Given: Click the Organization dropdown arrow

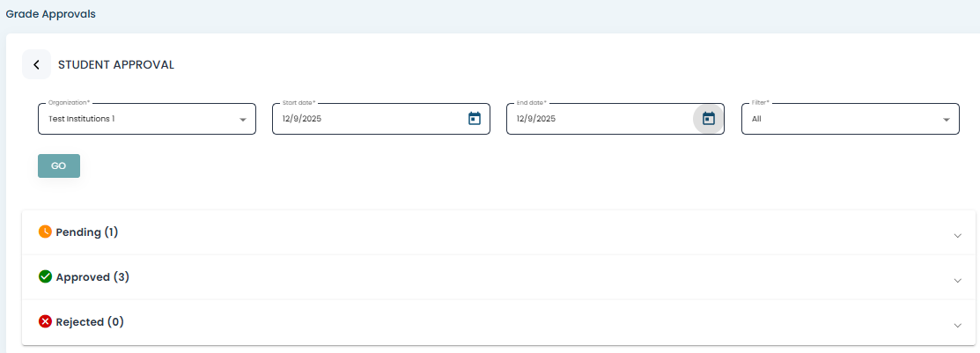Looking at the screenshot, I should point(243,120).
